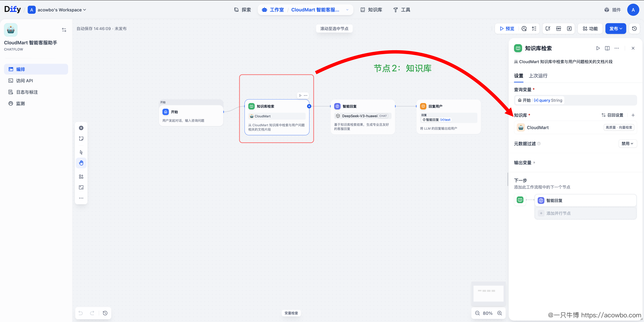Switch to pointer mode in canvas toolbar
The image size is (644, 322).
[81, 152]
